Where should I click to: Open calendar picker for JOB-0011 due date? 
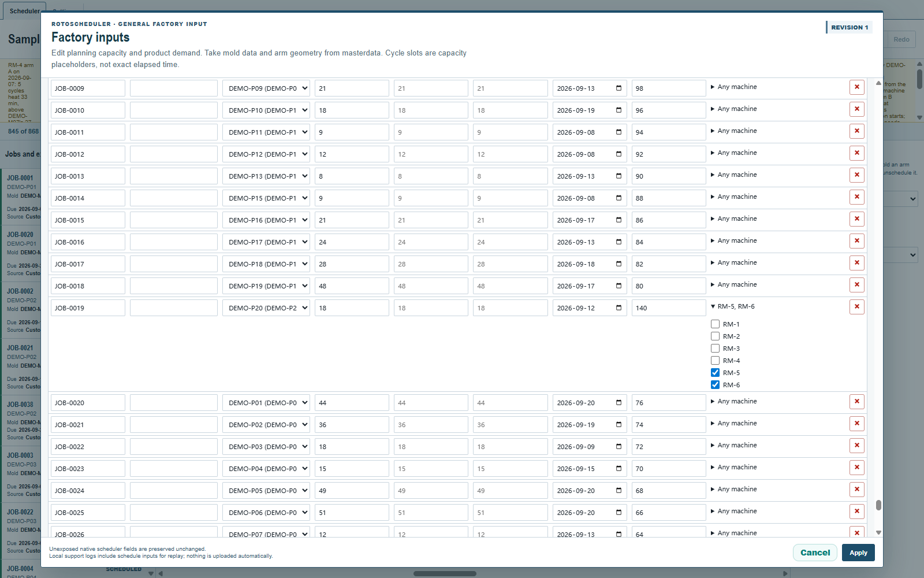619,132
